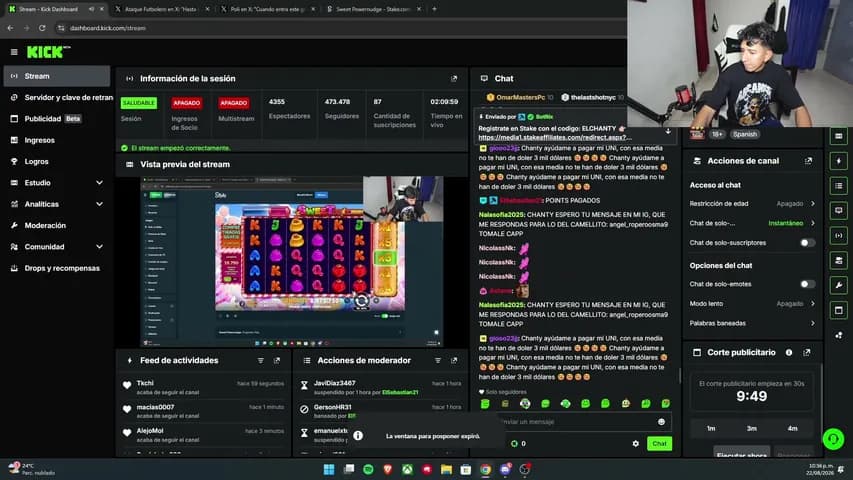Open Chat de solo- Instantáneo options
The image size is (853, 480).
[x=752, y=223]
